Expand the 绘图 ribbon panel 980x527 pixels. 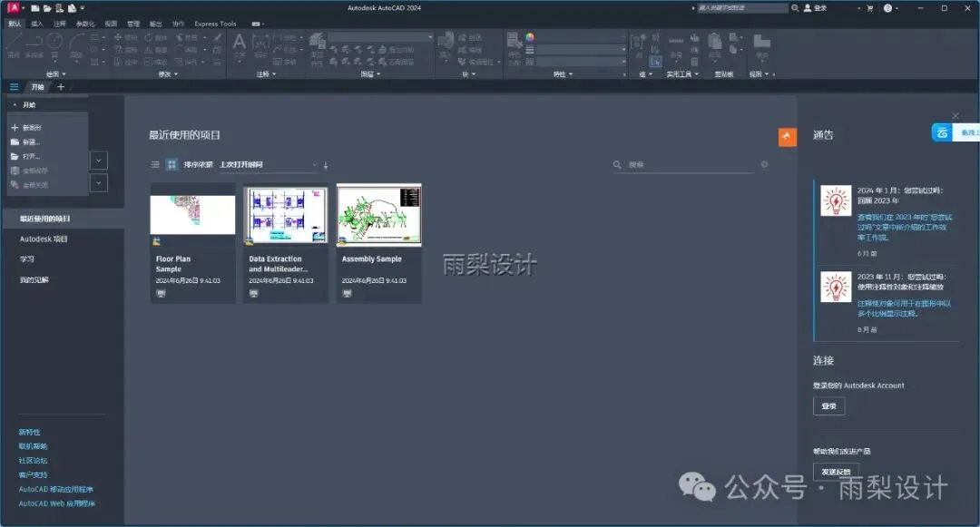tap(55, 74)
